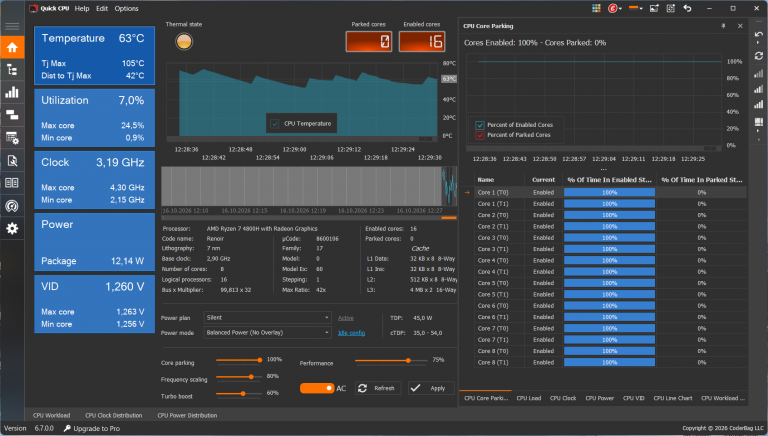Click the first signal bars icon on right
768x436 pixels.
(x=759, y=73)
